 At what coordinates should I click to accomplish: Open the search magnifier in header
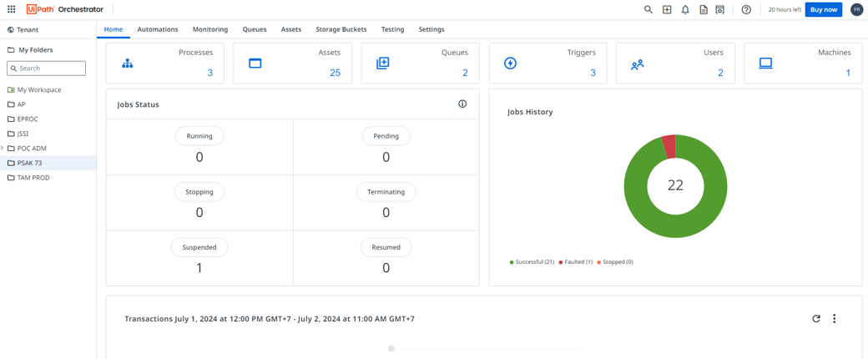(648, 9)
